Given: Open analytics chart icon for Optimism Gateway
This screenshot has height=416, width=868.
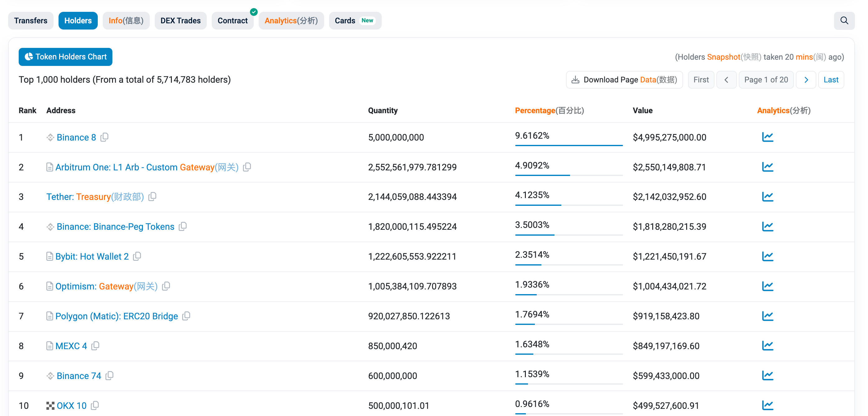Looking at the screenshot, I should pos(767,286).
